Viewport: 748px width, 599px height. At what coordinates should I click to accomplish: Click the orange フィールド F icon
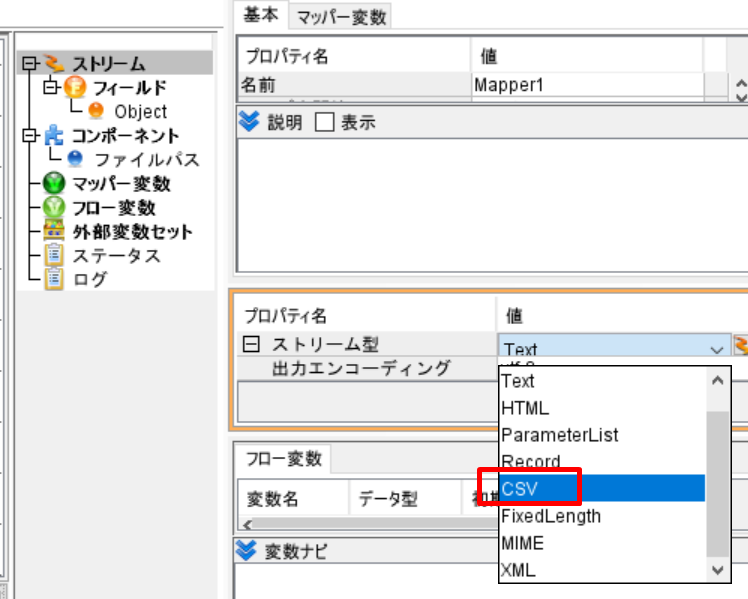[75, 87]
